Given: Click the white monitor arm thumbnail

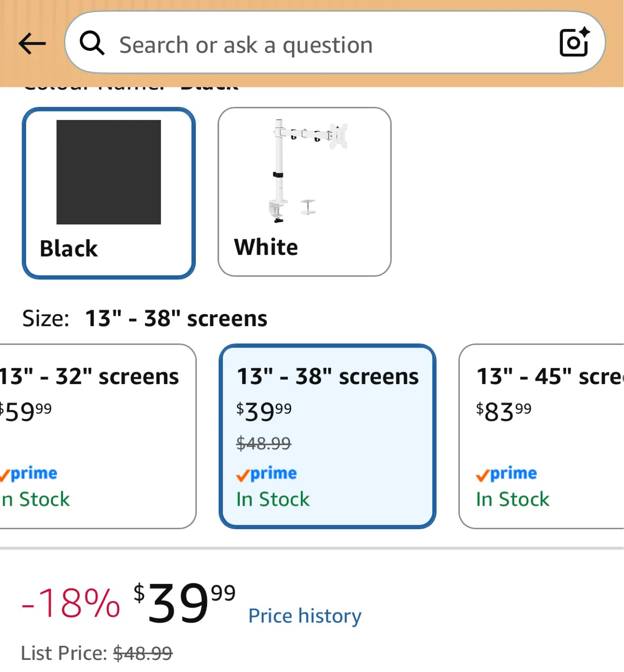Looking at the screenshot, I should [x=309, y=171].
